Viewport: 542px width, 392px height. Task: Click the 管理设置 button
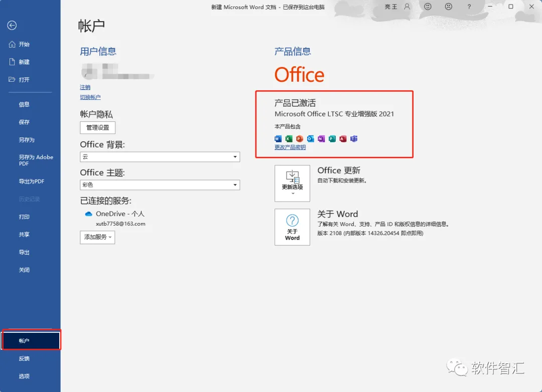coord(97,127)
